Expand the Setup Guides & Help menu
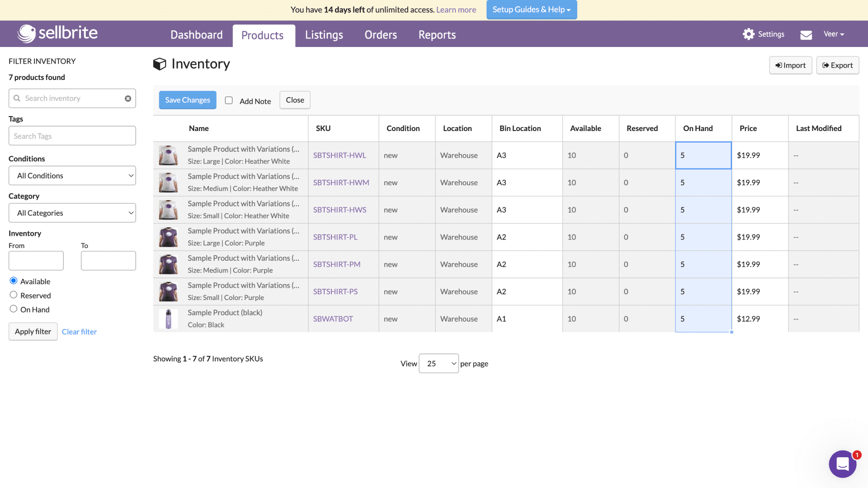The width and height of the screenshot is (868, 488). coord(532,9)
